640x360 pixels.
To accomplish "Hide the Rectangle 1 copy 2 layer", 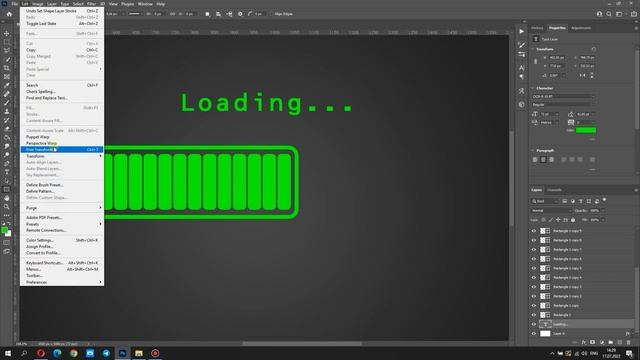I will pos(533,296).
